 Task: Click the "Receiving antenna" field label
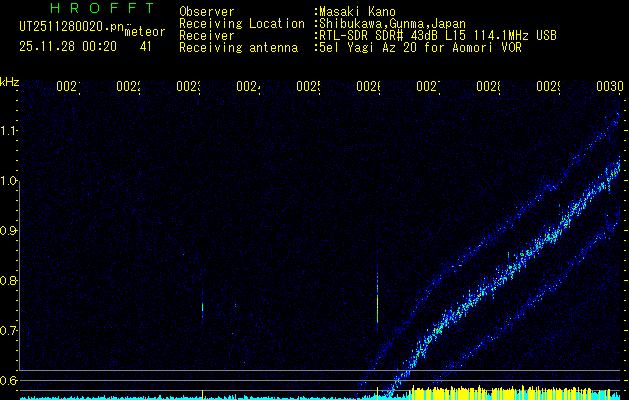tap(238, 48)
